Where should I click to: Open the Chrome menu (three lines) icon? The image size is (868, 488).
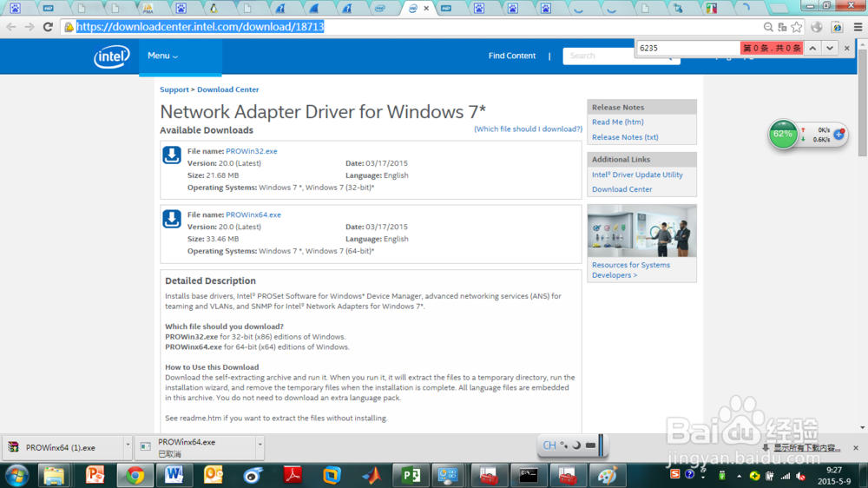tap(858, 27)
